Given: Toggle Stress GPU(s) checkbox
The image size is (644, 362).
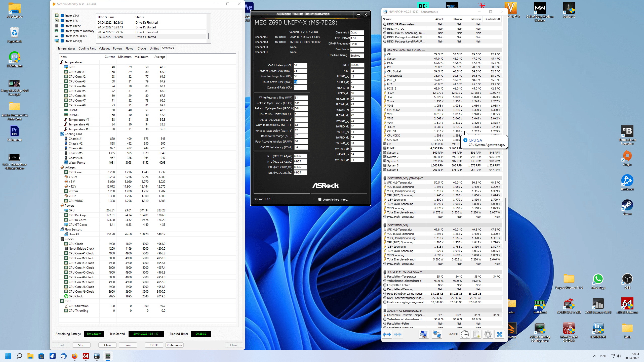Looking at the screenshot, I should (x=62, y=41).
